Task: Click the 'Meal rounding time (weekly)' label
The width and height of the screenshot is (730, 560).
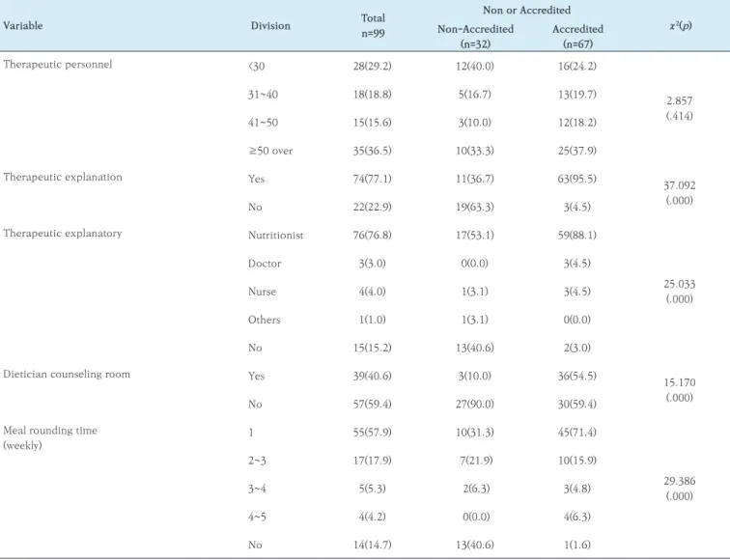Action: (x=50, y=437)
